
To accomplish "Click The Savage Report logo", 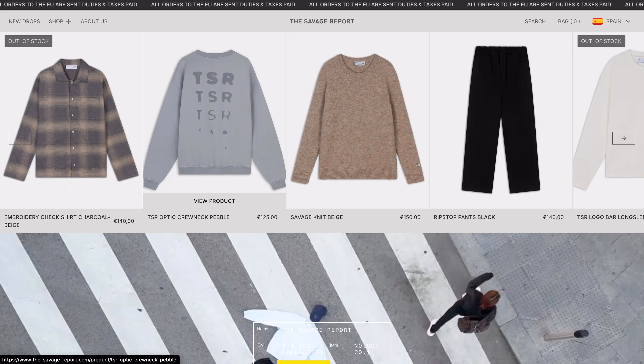I will pyautogui.click(x=322, y=21).
